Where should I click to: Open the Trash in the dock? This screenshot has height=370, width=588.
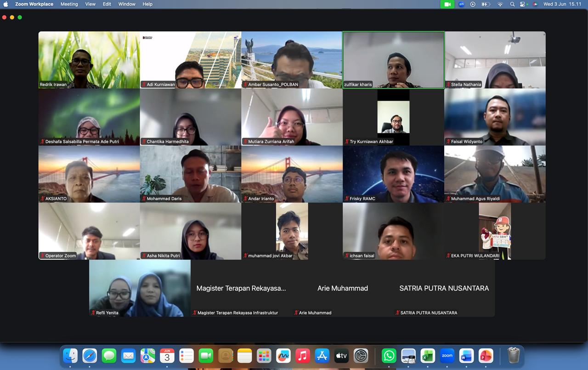tap(514, 356)
